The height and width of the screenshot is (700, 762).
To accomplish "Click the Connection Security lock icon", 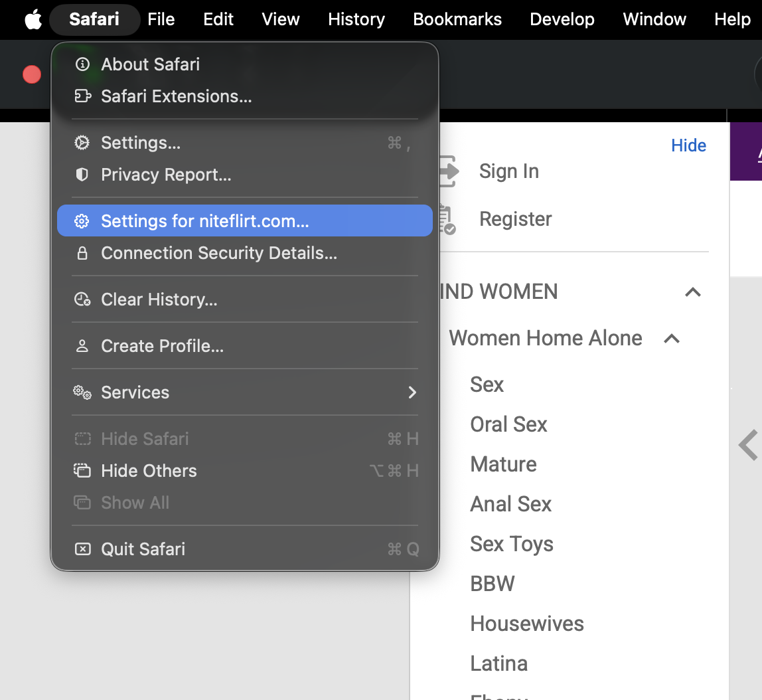I will [82, 253].
